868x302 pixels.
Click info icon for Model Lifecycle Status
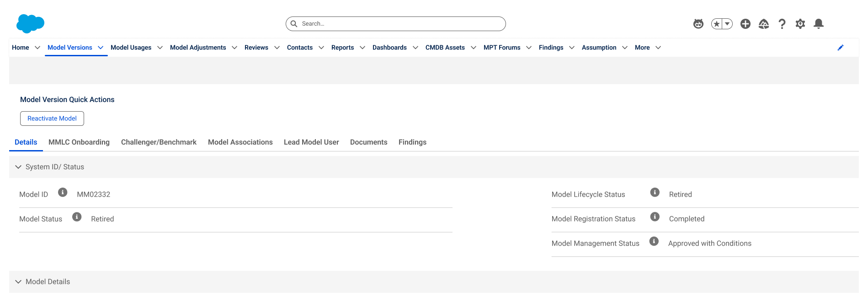(655, 192)
